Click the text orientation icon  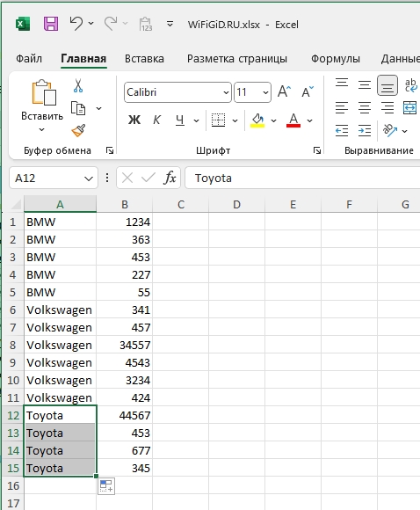tap(390, 130)
